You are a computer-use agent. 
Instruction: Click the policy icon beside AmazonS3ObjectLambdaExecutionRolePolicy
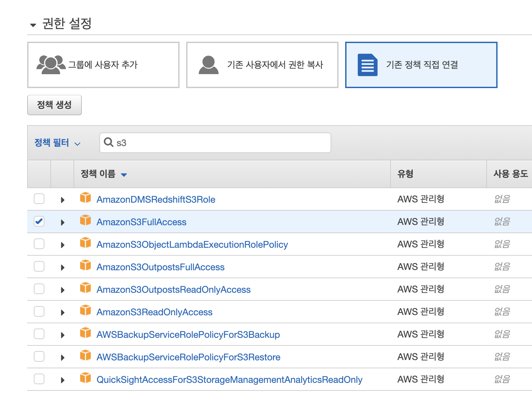point(85,242)
